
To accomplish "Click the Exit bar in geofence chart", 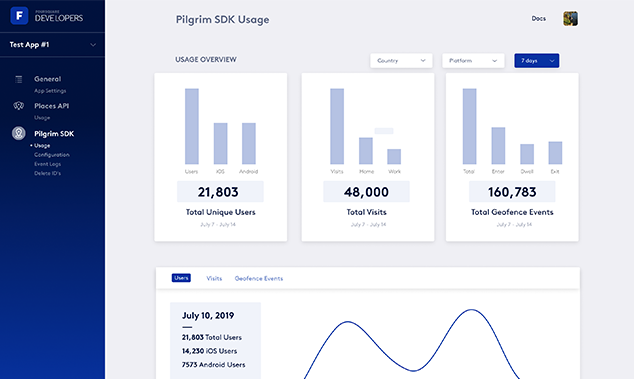I will [x=555, y=152].
